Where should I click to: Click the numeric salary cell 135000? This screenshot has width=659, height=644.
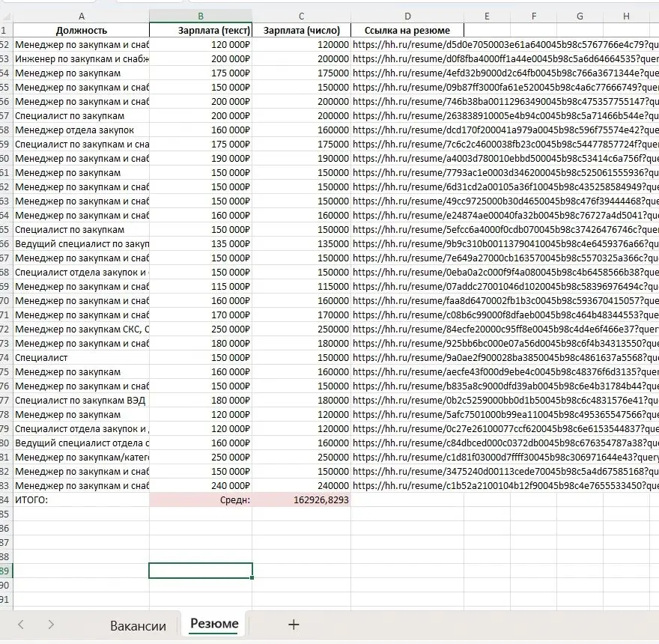click(x=301, y=244)
